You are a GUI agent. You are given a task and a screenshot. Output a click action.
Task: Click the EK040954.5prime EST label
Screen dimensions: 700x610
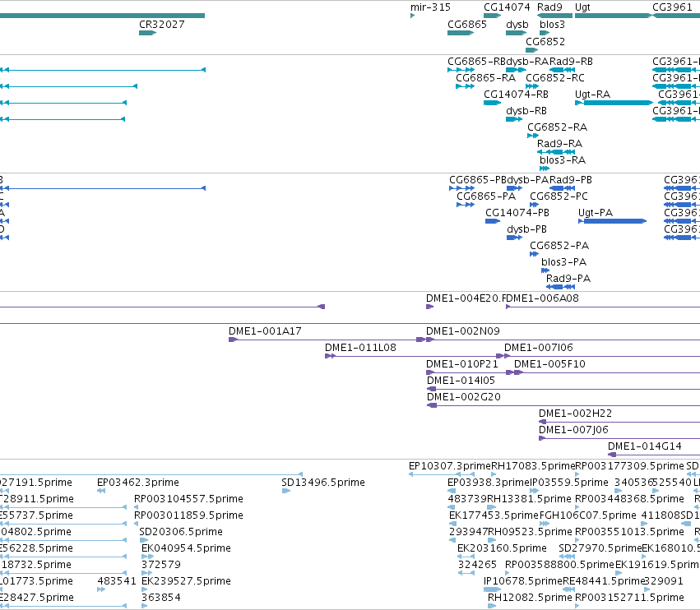[186, 548]
